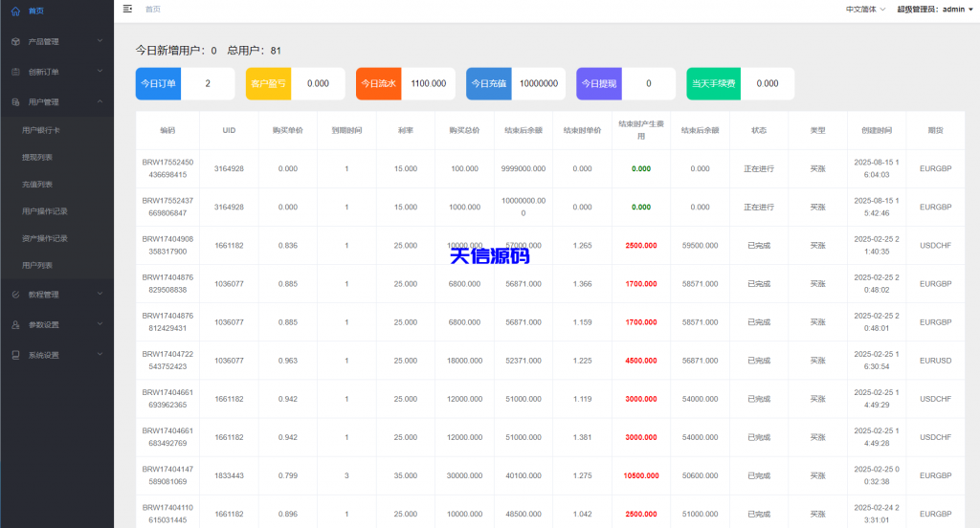Click the device icon for 系统设置

15,355
